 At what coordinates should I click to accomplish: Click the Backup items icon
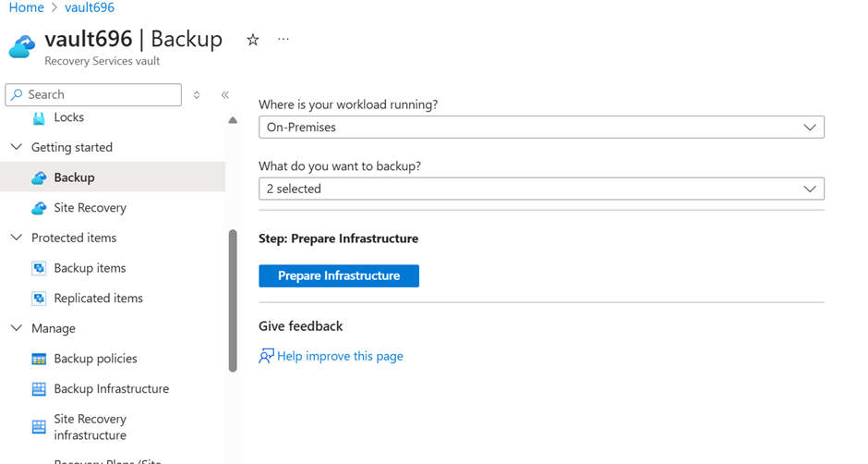(x=39, y=268)
